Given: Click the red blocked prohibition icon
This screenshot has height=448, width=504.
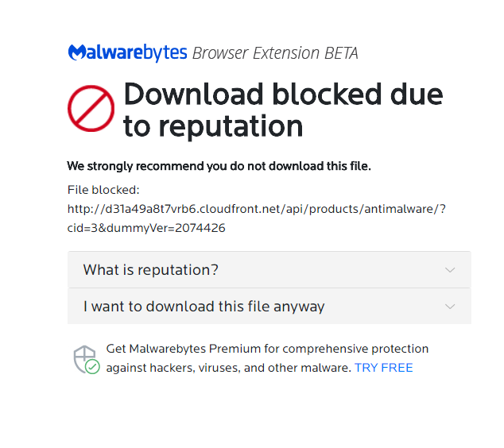Looking at the screenshot, I should [x=91, y=109].
